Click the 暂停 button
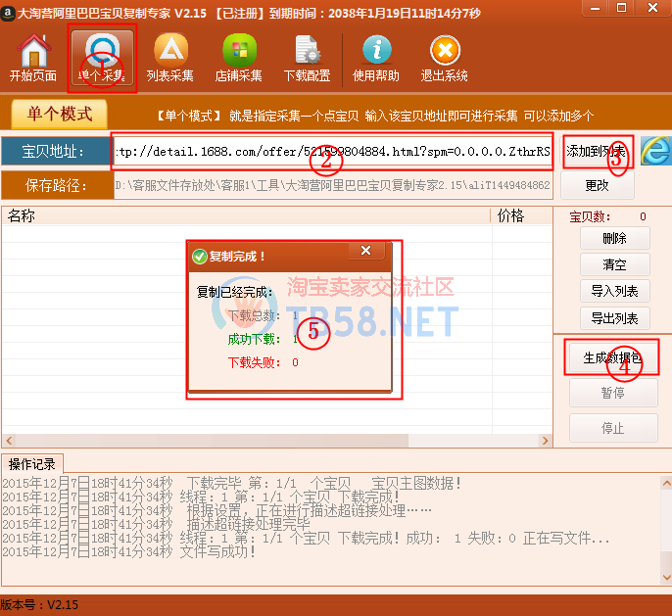 [x=613, y=393]
